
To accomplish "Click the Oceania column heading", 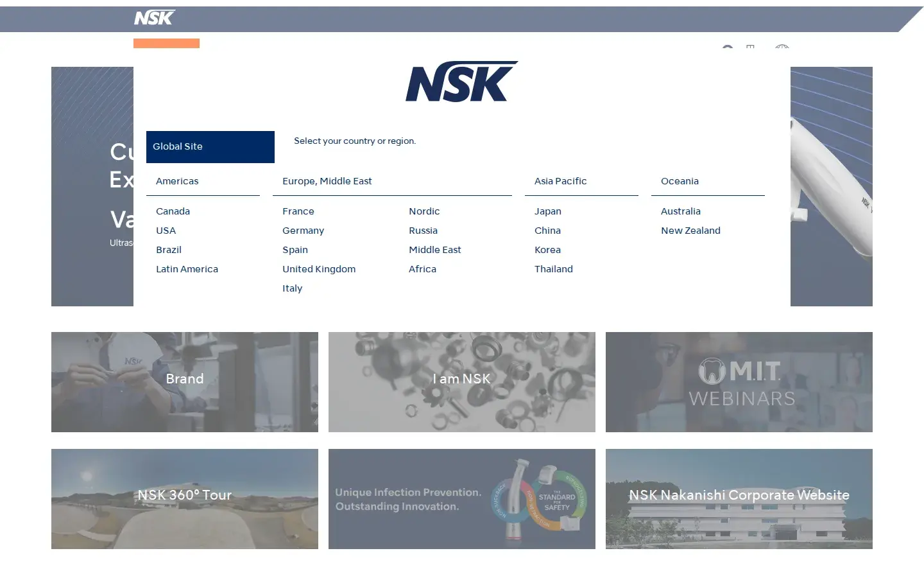I will pos(680,181).
